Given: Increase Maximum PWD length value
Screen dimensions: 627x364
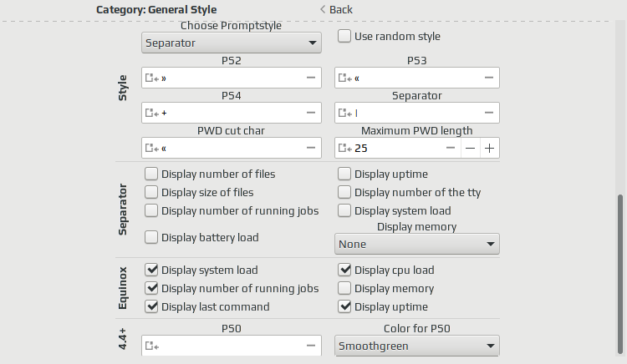Looking at the screenshot, I should click(x=489, y=148).
